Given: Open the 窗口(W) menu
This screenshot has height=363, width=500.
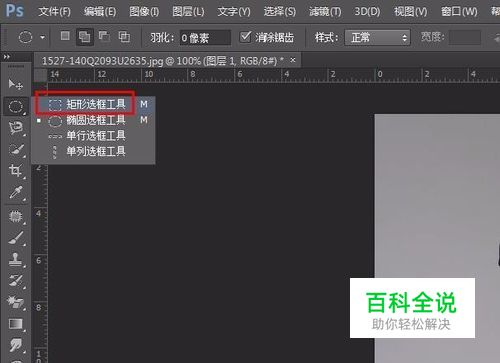Looking at the screenshot, I should coord(459,12).
